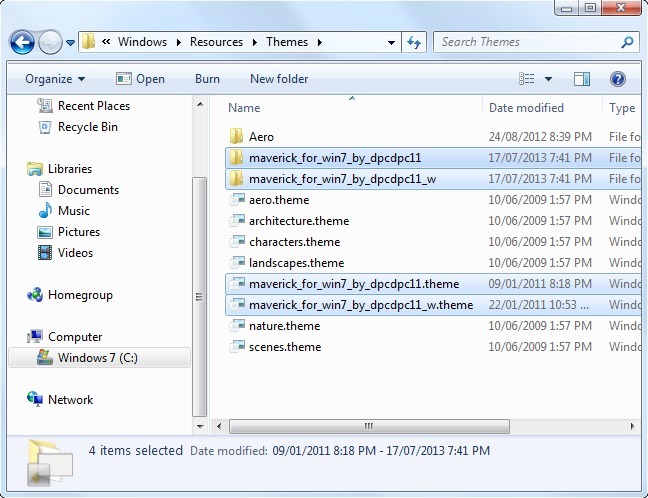Screen dimensions: 648x498
Task: Expand subfolders arrow after Windows
Action: coord(179,42)
